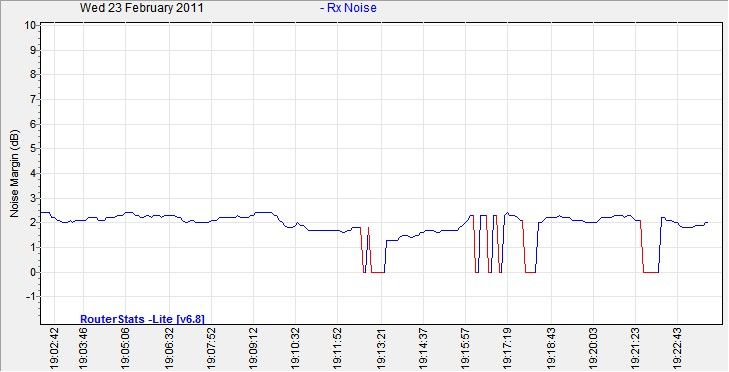Click the 19:20:03 time axis label
This screenshot has height=372, width=729.
point(593,350)
